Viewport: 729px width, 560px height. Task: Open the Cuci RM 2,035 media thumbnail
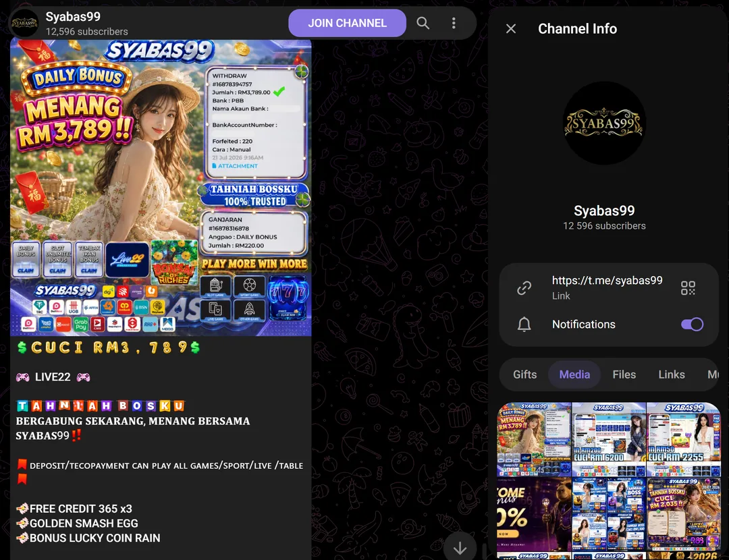[x=683, y=514]
